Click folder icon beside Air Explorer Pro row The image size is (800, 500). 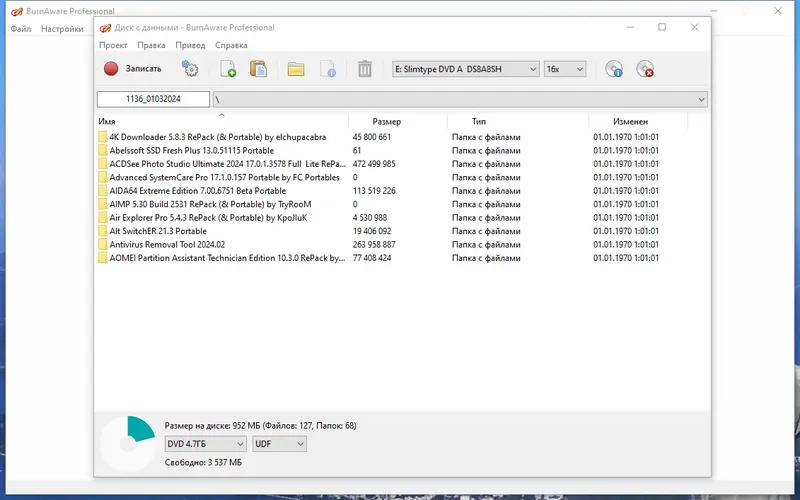(103, 218)
